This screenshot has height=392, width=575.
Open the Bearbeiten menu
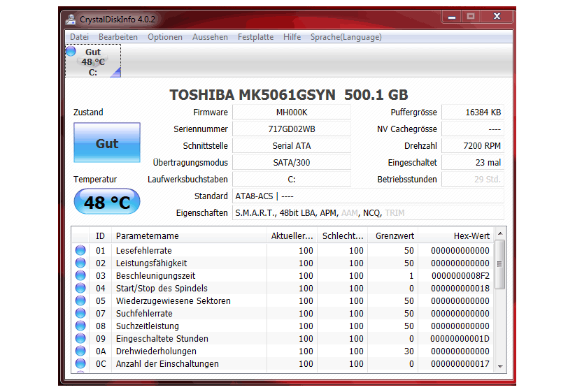click(118, 37)
